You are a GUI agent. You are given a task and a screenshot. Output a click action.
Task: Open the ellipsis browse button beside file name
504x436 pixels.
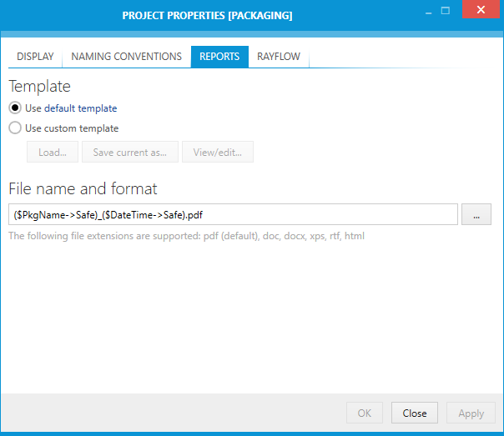coord(476,214)
